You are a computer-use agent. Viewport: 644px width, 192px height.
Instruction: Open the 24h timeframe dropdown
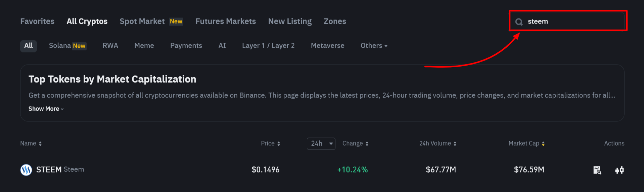321,144
